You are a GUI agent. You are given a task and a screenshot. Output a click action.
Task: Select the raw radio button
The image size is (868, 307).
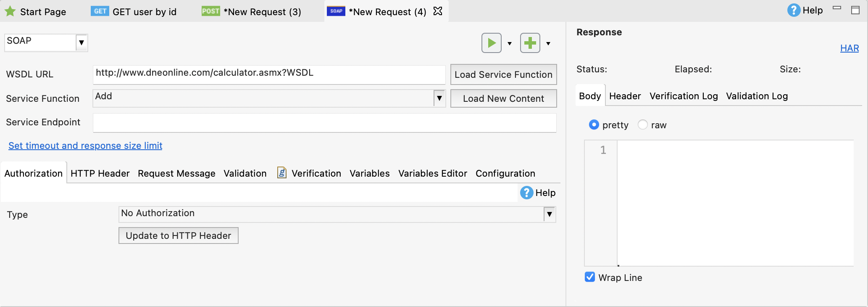[x=642, y=125]
